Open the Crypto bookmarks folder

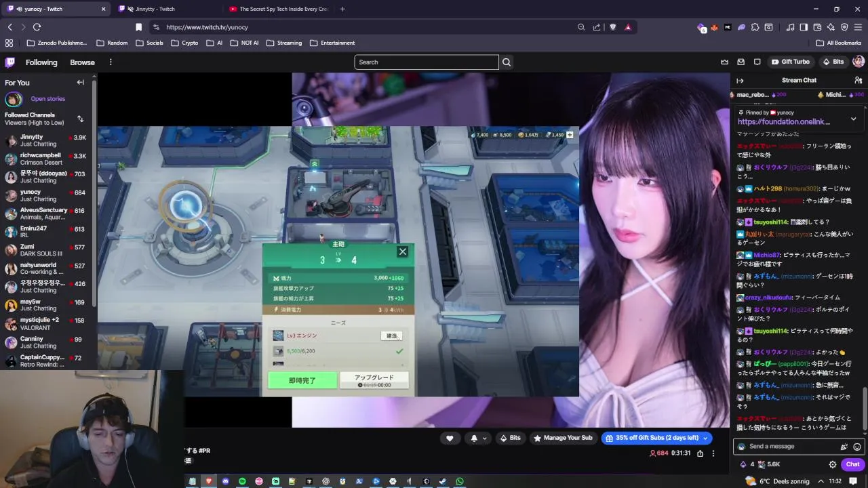coord(184,43)
